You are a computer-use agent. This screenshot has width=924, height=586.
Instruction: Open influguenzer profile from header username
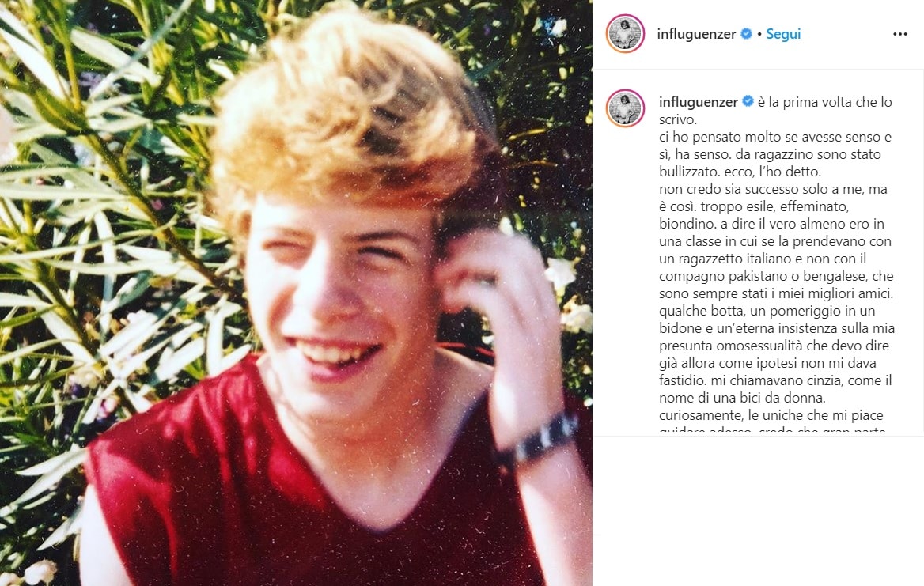coord(696,34)
